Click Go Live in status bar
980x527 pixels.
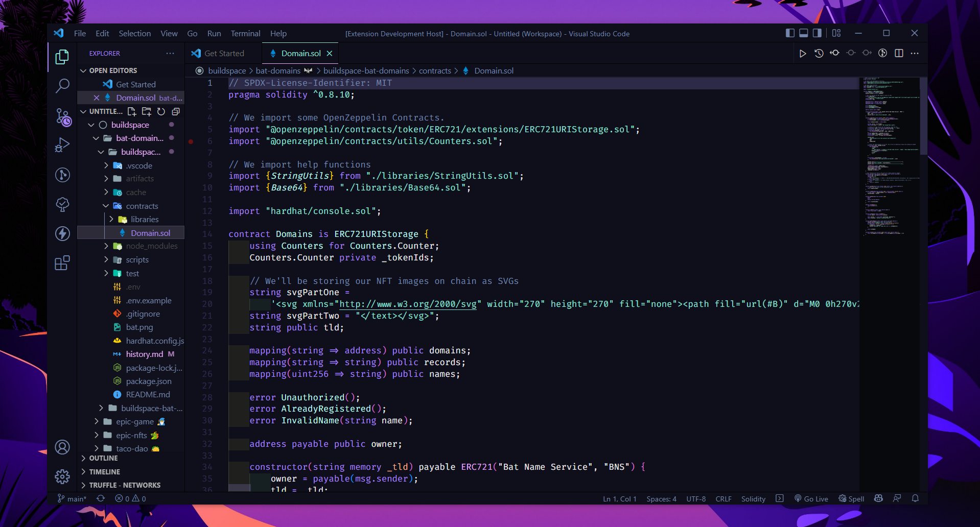tap(811, 499)
